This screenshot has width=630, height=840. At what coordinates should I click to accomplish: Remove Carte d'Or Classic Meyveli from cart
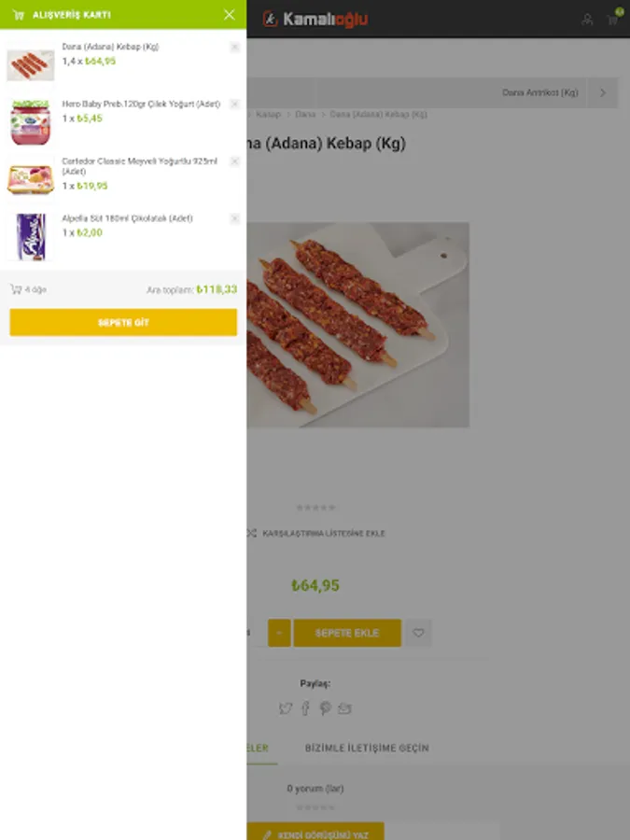(x=234, y=161)
